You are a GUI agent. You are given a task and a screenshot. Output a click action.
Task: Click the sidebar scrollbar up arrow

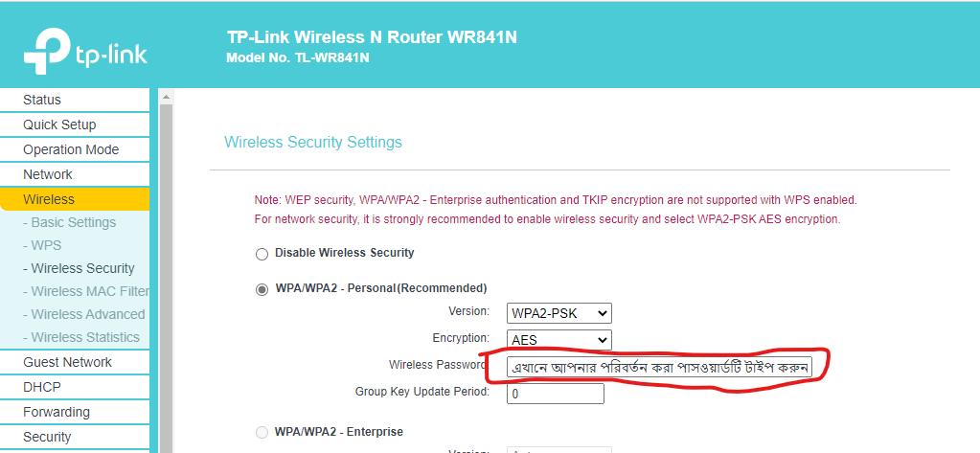tap(165, 98)
